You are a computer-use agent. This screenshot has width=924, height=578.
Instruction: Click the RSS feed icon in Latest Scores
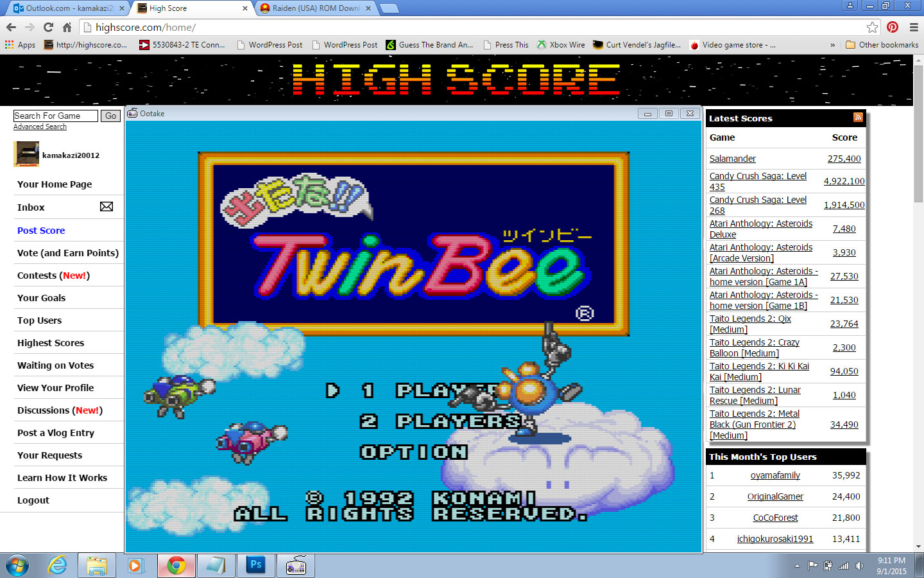(857, 118)
